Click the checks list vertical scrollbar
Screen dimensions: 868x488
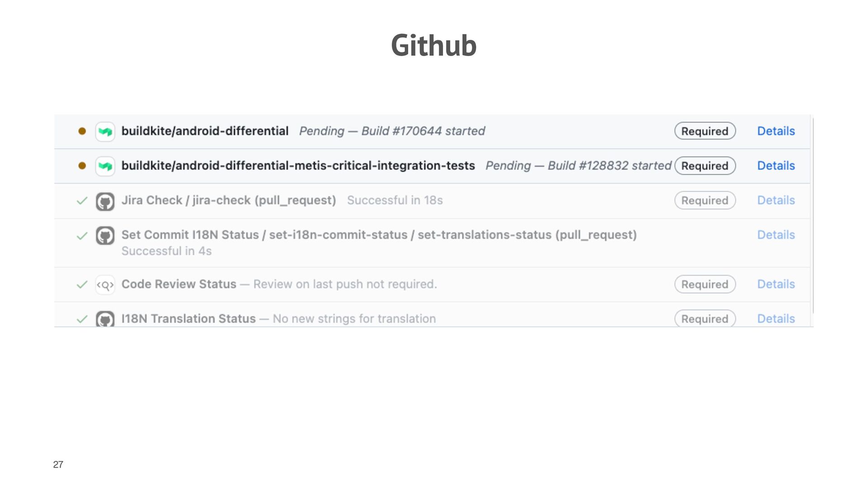click(812, 215)
